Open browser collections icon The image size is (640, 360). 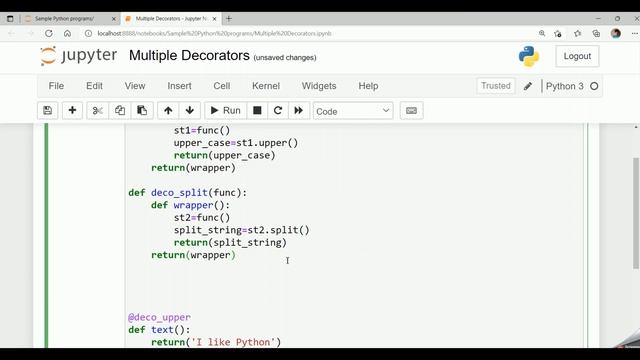[x=596, y=33]
